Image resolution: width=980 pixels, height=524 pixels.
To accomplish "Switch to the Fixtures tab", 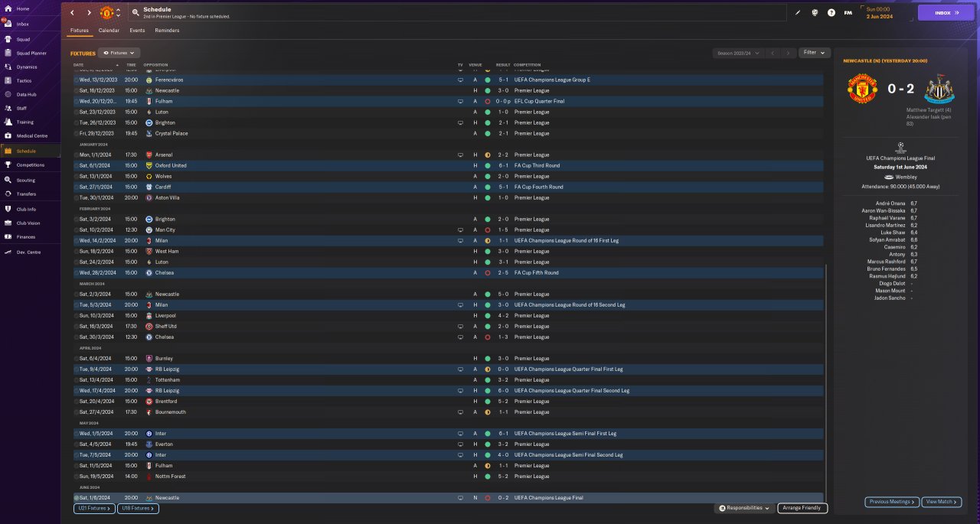I will (80, 31).
